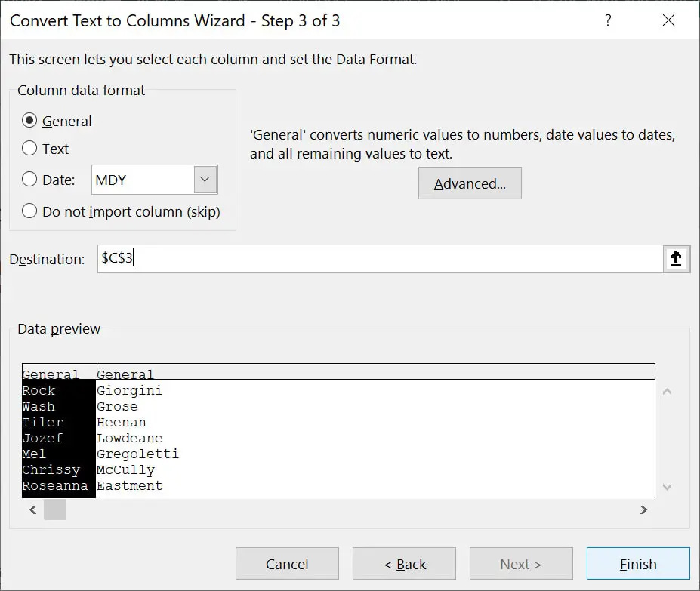Screen dimensions: 700x591
Task: Click the down scroll arrow in data preview
Action: tap(666, 486)
